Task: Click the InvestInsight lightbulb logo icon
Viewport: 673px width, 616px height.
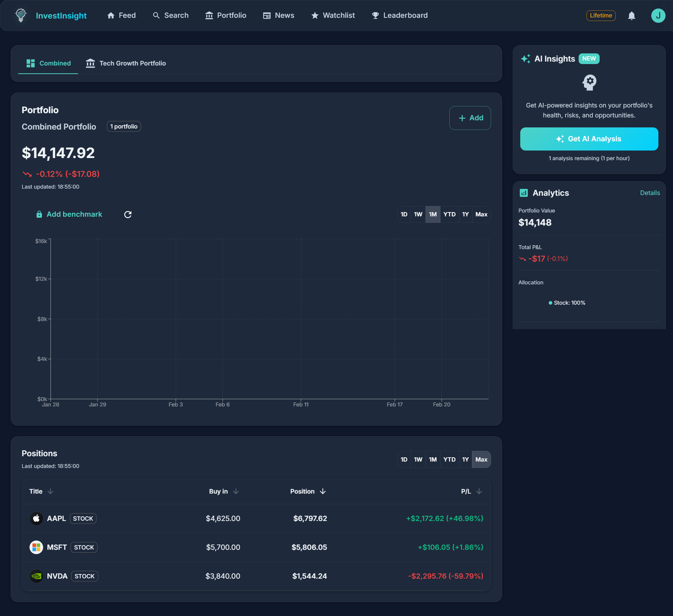Action: tap(21, 15)
